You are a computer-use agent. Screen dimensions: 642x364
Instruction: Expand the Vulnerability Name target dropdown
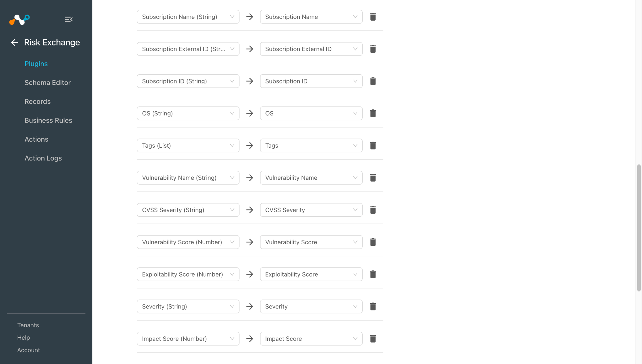[311, 178]
